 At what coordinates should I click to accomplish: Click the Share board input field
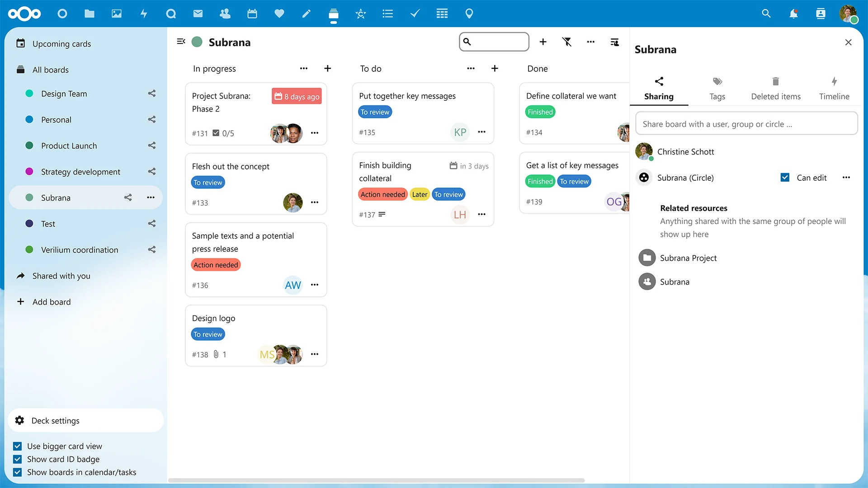pyautogui.click(x=746, y=123)
